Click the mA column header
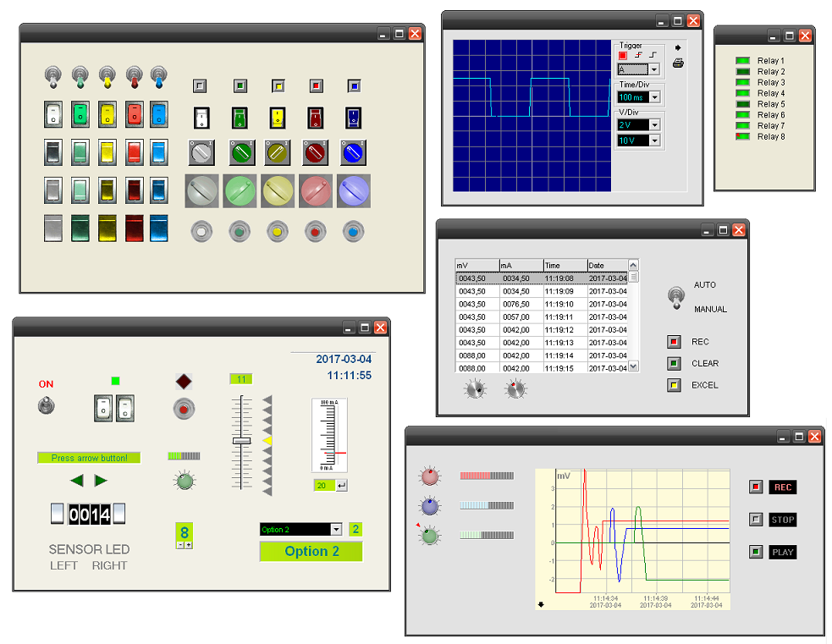Viewport: 832px width, 644px height. [x=520, y=266]
